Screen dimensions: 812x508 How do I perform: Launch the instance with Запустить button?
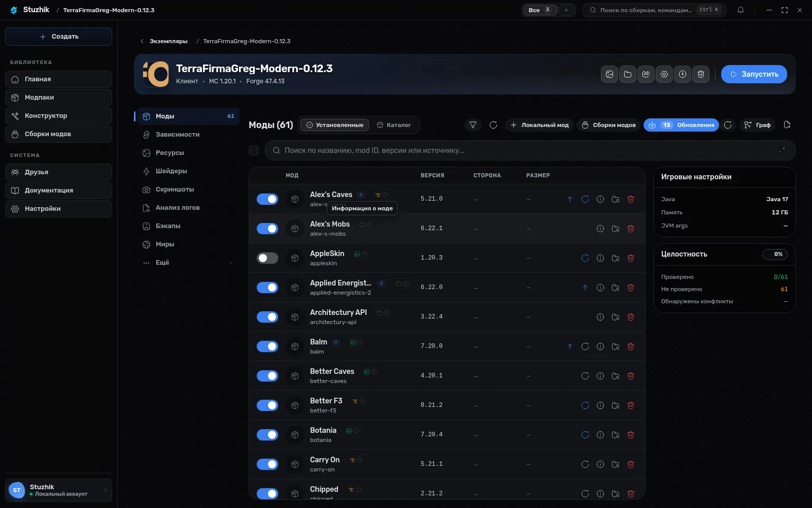coord(754,74)
